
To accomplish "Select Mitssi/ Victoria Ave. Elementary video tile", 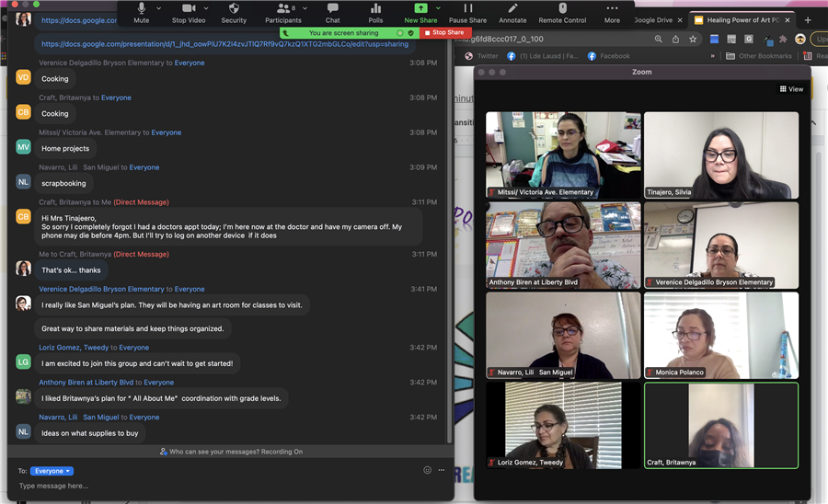I will 563,155.
